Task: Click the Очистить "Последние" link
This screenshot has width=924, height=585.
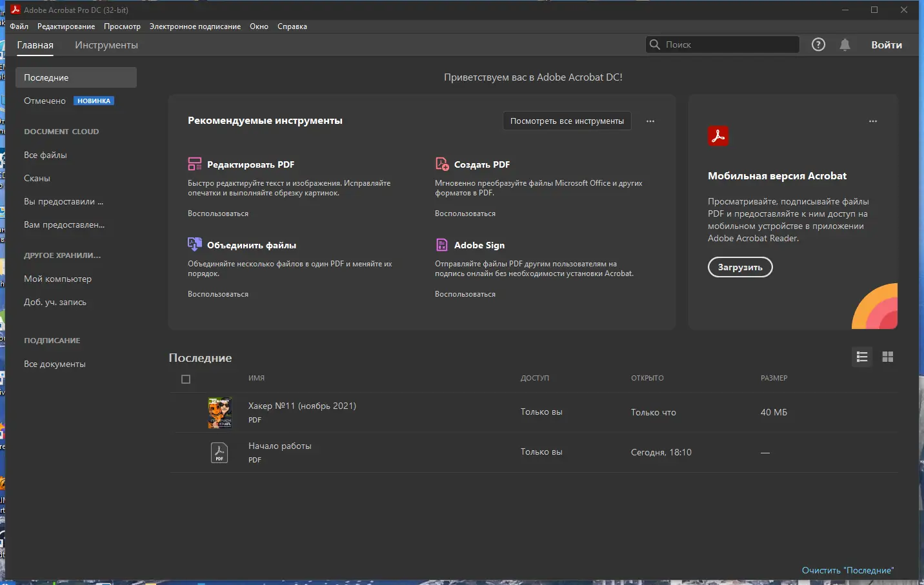Action: coord(847,570)
